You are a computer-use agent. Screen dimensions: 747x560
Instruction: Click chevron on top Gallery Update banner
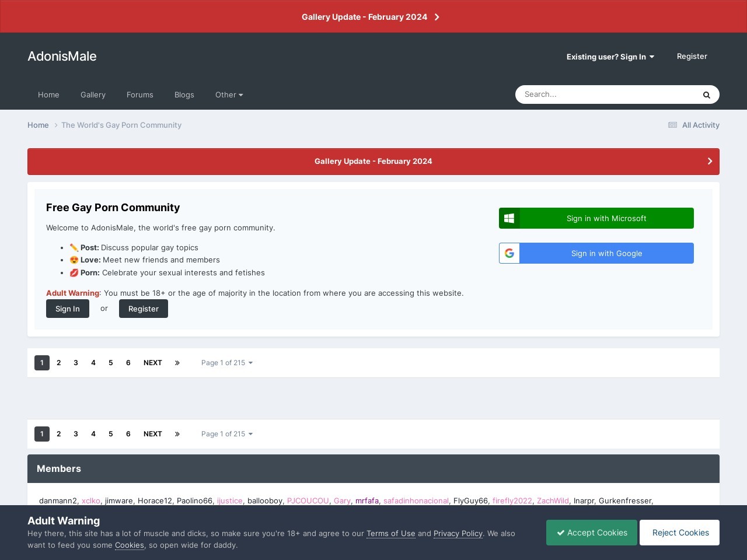click(437, 17)
